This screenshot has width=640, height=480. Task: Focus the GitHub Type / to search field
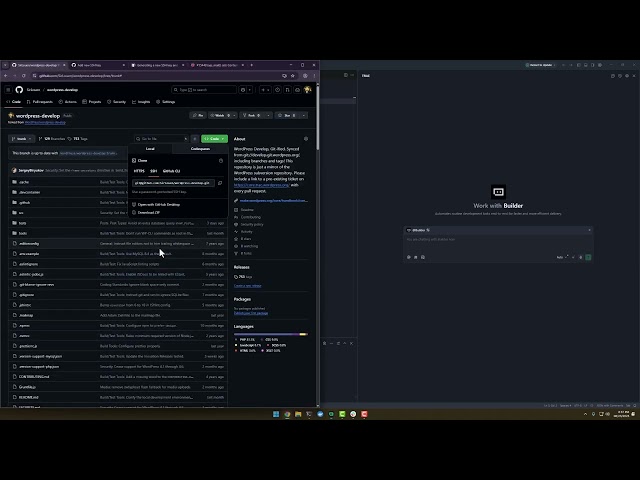pos(204,90)
